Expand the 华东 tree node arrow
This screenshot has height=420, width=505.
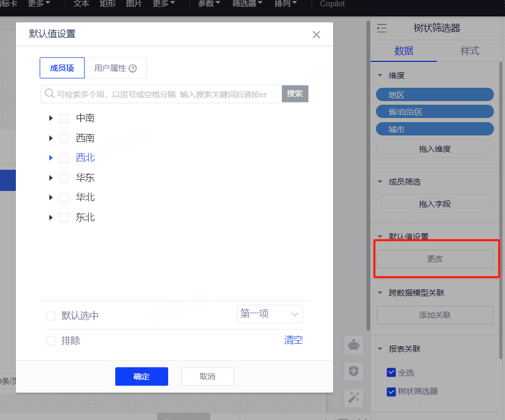tap(51, 178)
